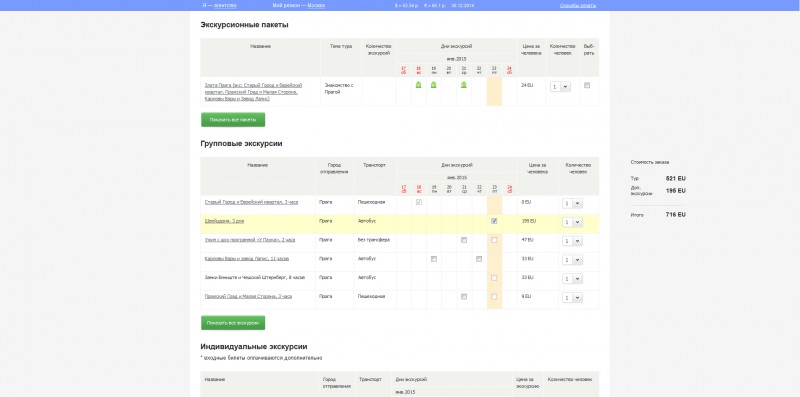Check day 23 box for Пражский Град excursion
This screenshot has width=800, height=397.
[x=494, y=296]
